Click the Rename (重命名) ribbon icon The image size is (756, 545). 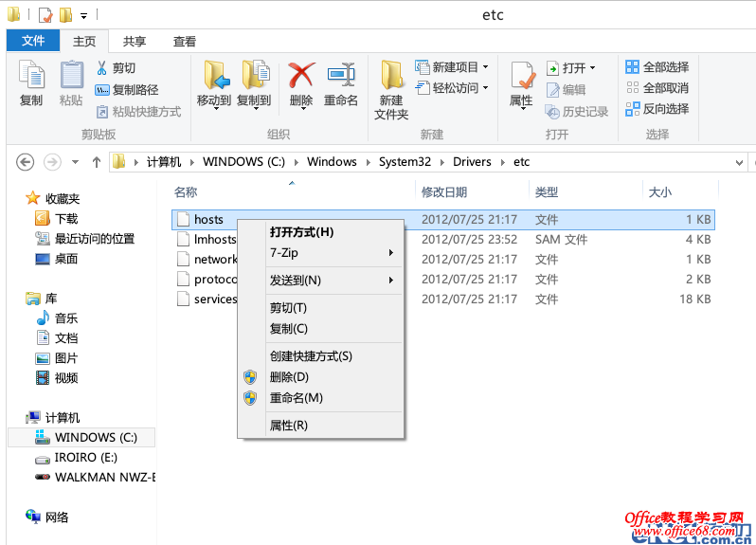coord(341,75)
